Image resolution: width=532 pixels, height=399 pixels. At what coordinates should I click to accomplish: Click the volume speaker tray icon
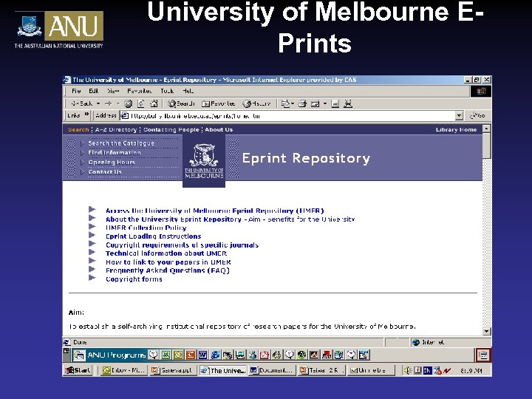407,370
